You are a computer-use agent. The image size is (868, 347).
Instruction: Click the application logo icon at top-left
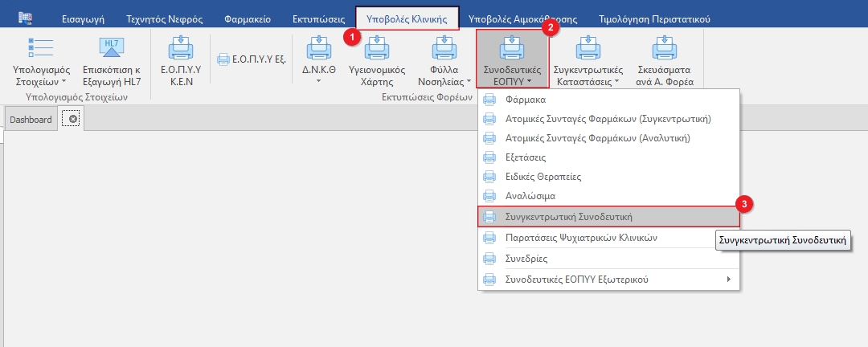pos(26,18)
